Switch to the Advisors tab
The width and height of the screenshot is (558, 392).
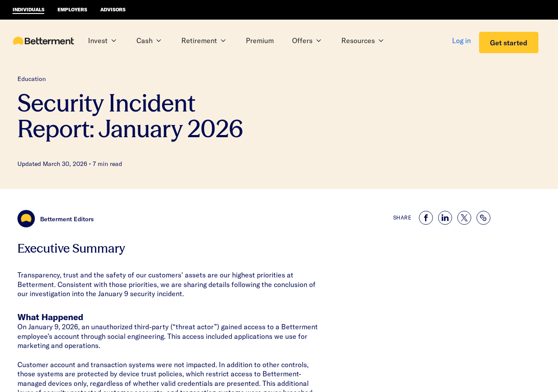(x=113, y=10)
